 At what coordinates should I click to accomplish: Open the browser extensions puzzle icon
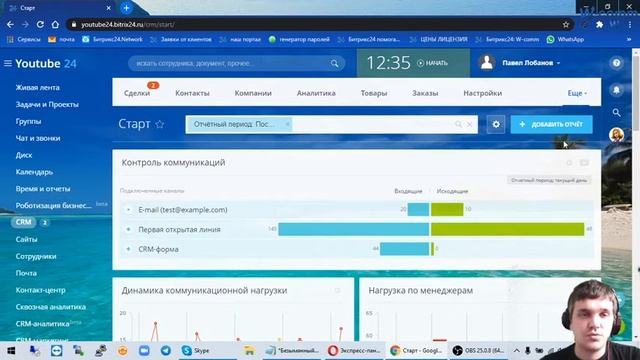[x=599, y=24]
